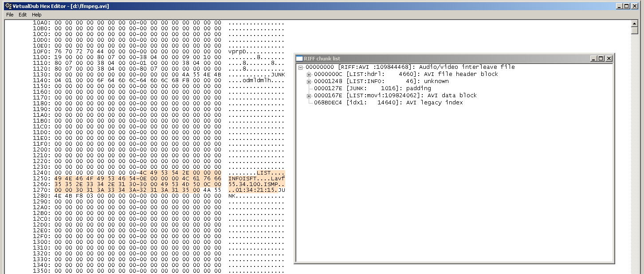Image resolution: width=644 pixels, height=274 pixels.
Task: Click the hex address 1280: row
Action: (158, 196)
